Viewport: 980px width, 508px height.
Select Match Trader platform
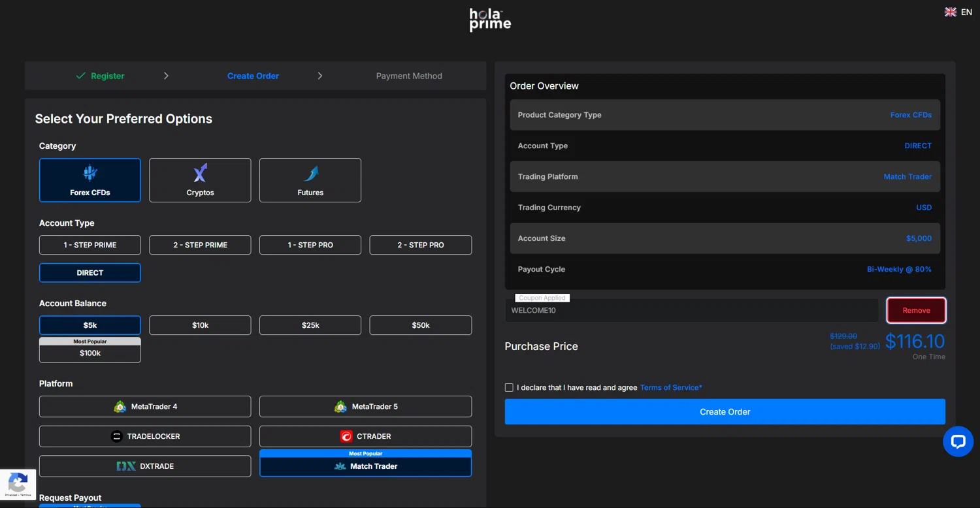(365, 463)
